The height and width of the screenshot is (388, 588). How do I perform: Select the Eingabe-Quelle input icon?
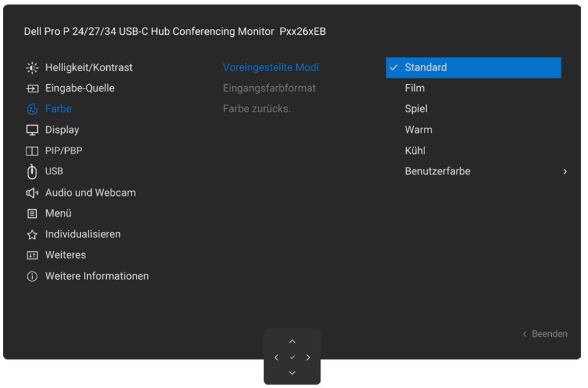[32, 89]
